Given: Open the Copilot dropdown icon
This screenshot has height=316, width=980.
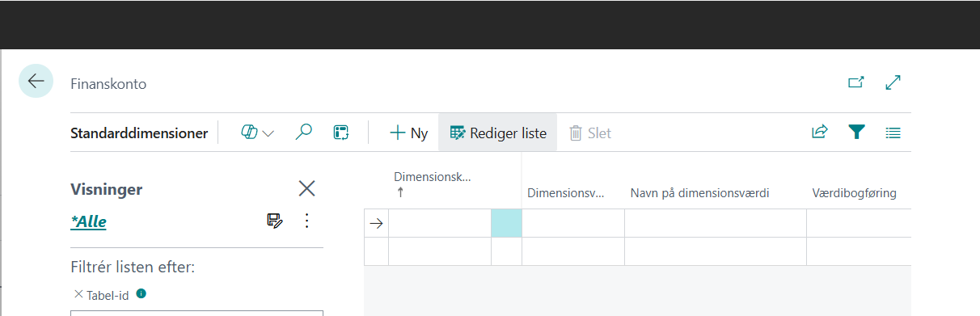Looking at the screenshot, I should [x=258, y=133].
